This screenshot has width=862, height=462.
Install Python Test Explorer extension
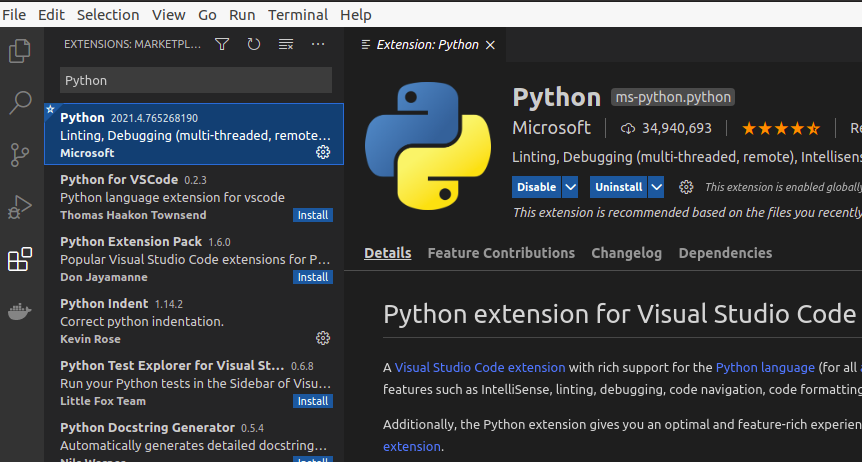tap(313, 401)
